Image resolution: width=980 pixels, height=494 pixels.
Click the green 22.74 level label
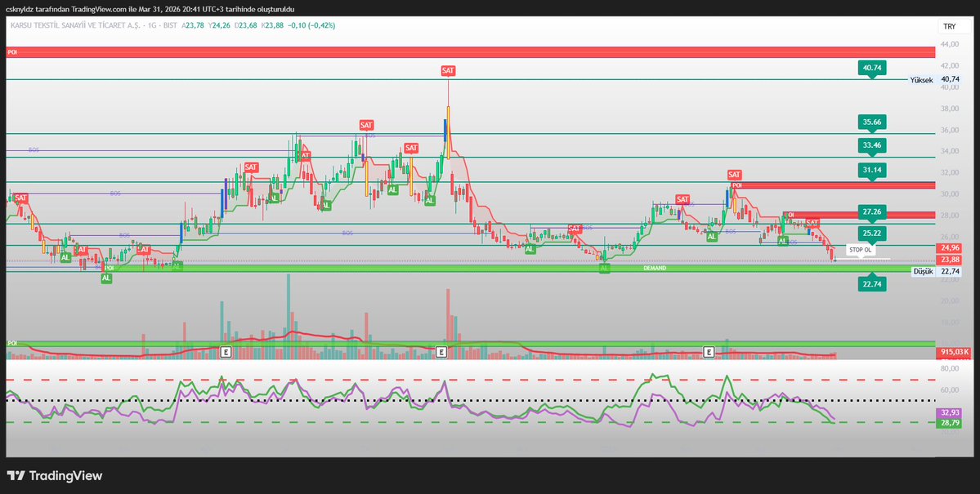tap(872, 284)
